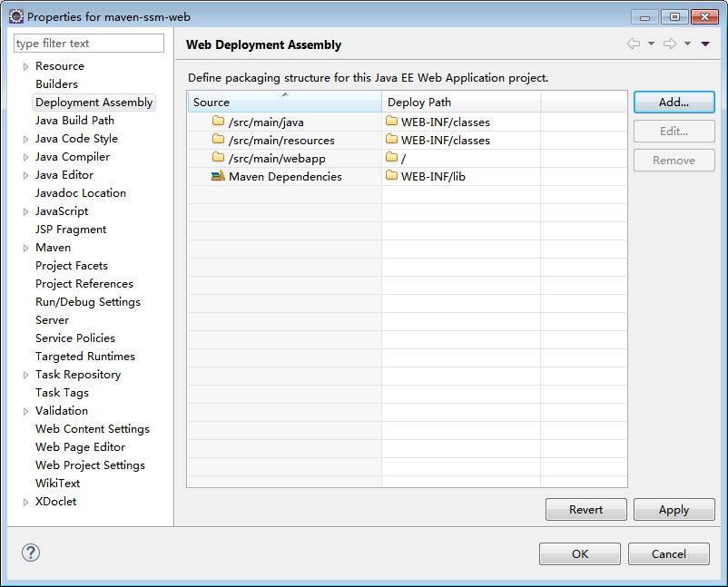
Task: Select Builders in the properties tree
Action: point(56,84)
